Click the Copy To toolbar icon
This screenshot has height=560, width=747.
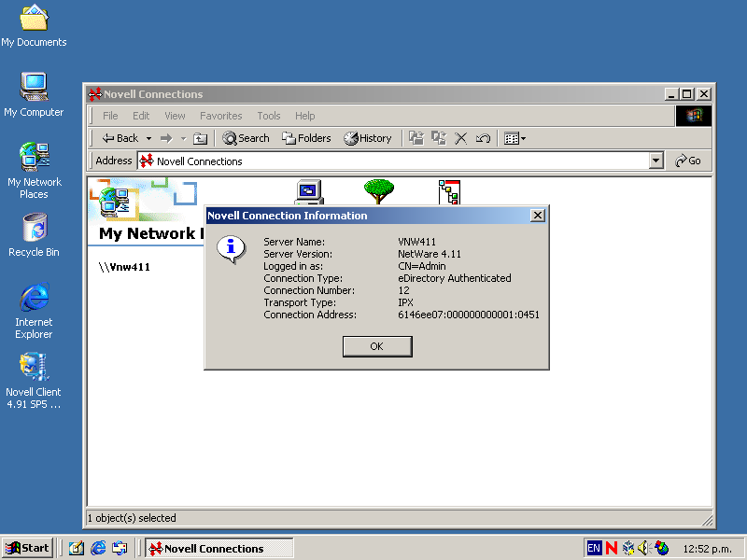439,138
